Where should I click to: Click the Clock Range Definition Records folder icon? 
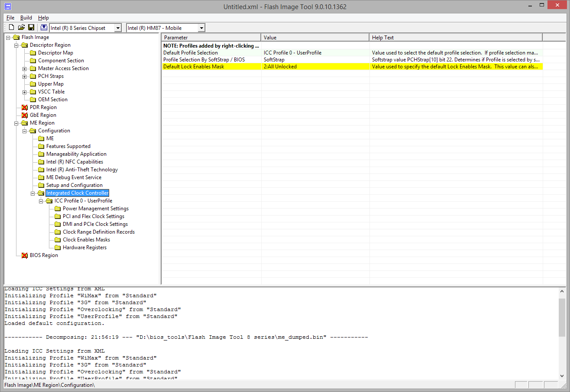point(58,232)
